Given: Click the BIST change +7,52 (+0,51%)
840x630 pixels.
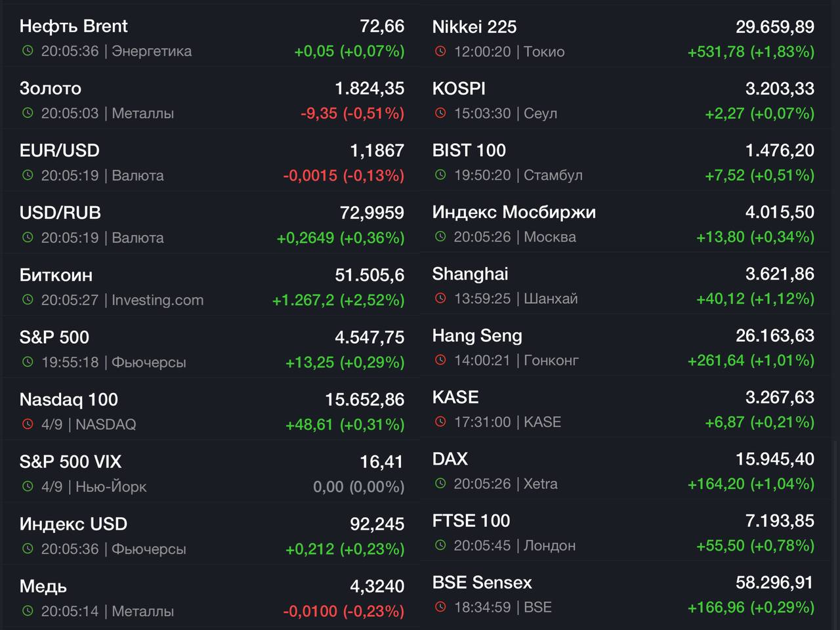Looking at the screenshot, I should pyautogui.click(x=760, y=175).
